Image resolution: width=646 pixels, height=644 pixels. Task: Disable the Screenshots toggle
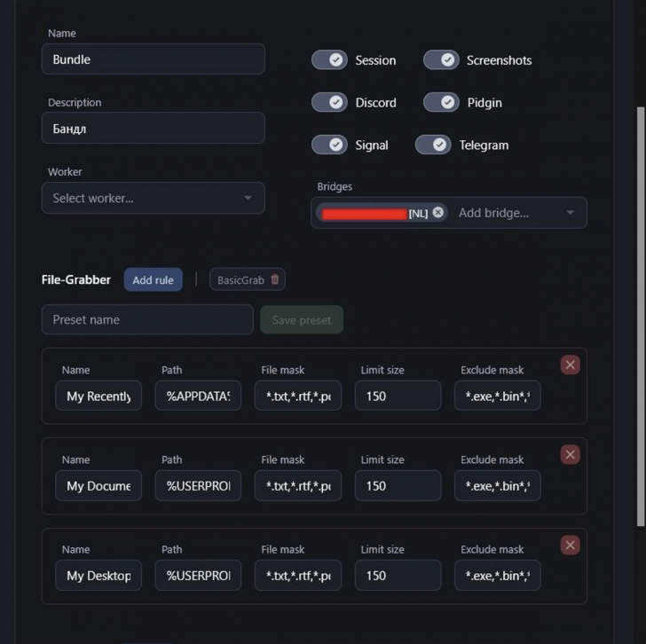pyautogui.click(x=441, y=60)
